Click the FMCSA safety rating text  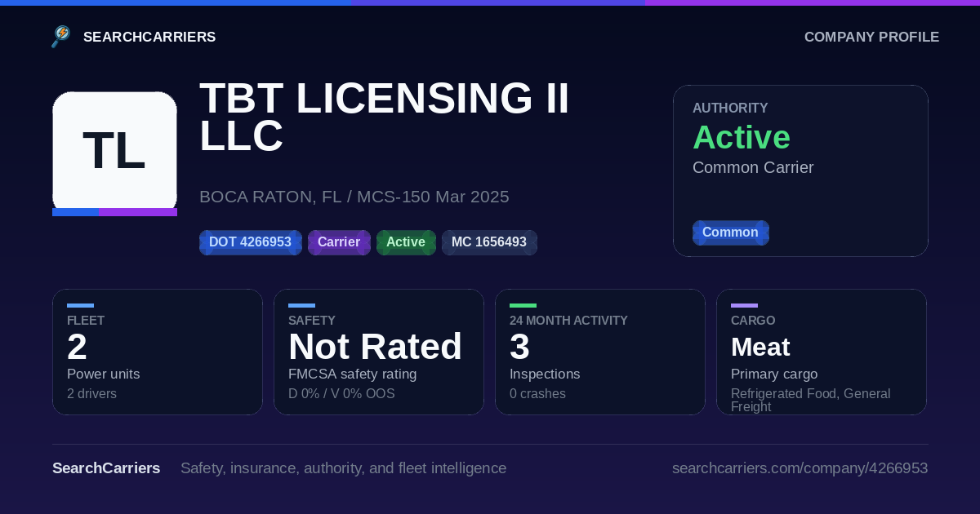[352, 374]
